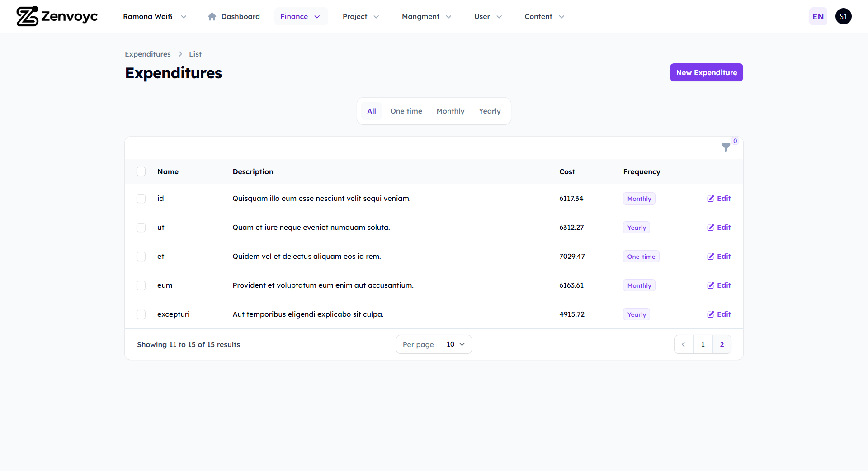Open the S1 profile avatar
868x471 pixels.
(x=843, y=16)
